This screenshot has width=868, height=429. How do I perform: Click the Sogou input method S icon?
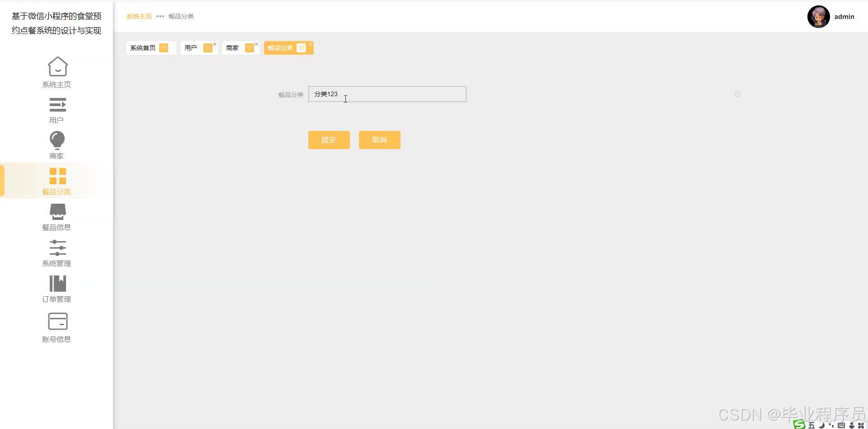coord(799,424)
